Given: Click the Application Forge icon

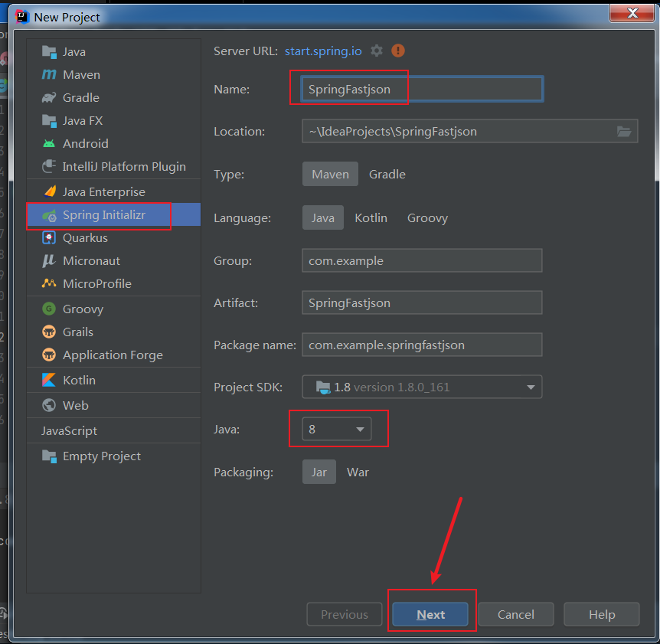Looking at the screenshot, I should coord(49,355).
